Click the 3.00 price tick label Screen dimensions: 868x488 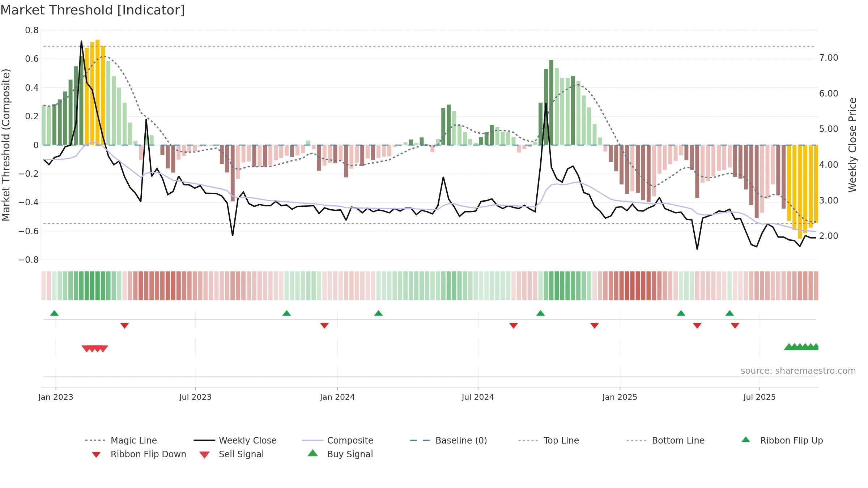point(829,201)
